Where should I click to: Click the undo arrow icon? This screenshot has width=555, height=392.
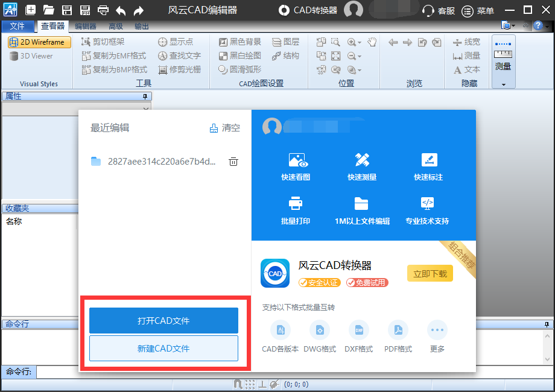pyautogui.click(x=121, y=11)
